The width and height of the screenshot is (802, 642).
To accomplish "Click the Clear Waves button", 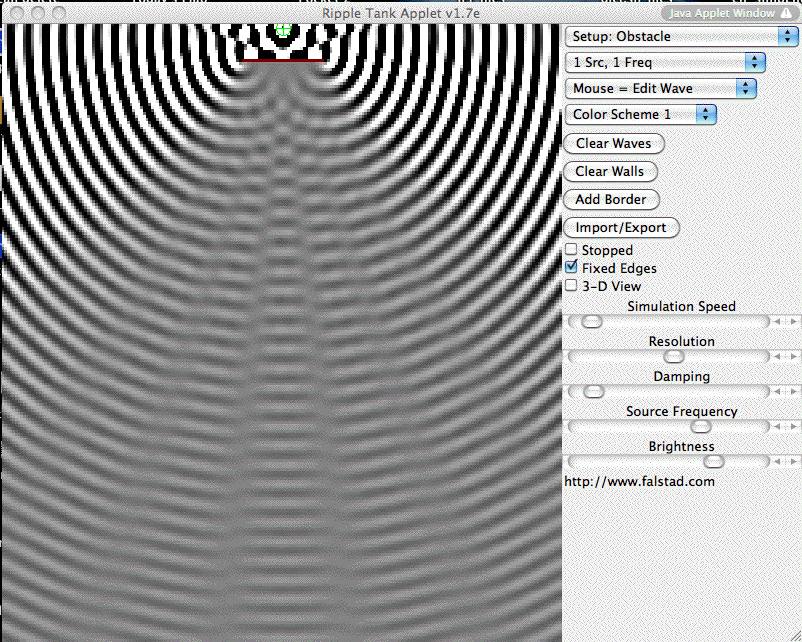I will (614, 143).
